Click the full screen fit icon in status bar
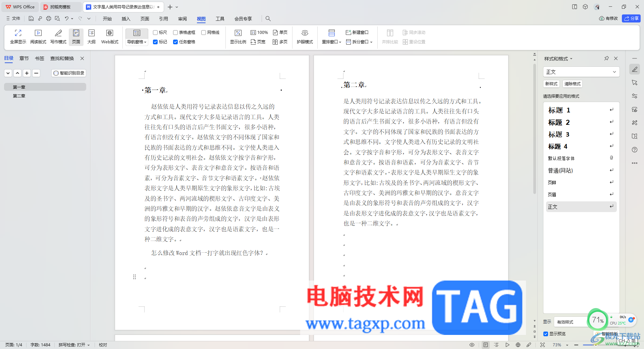 tap(542, 345)
